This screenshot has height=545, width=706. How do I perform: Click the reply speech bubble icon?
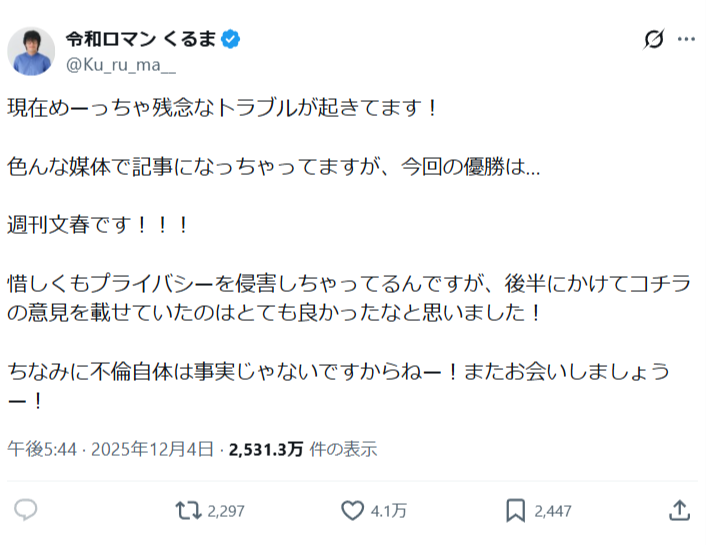(26, 510)
